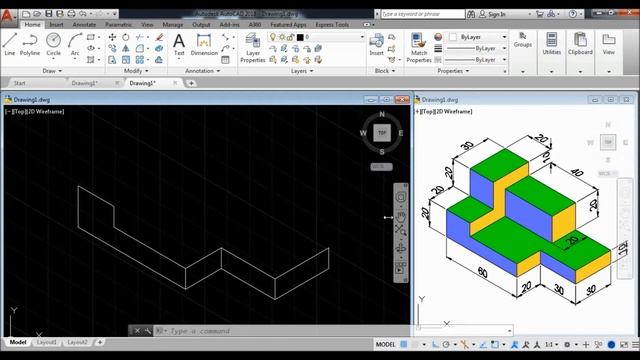The height and width of the screenshot is (360, 640).
Task: Open the Clipboard panel icon
Action: point(580,44)
